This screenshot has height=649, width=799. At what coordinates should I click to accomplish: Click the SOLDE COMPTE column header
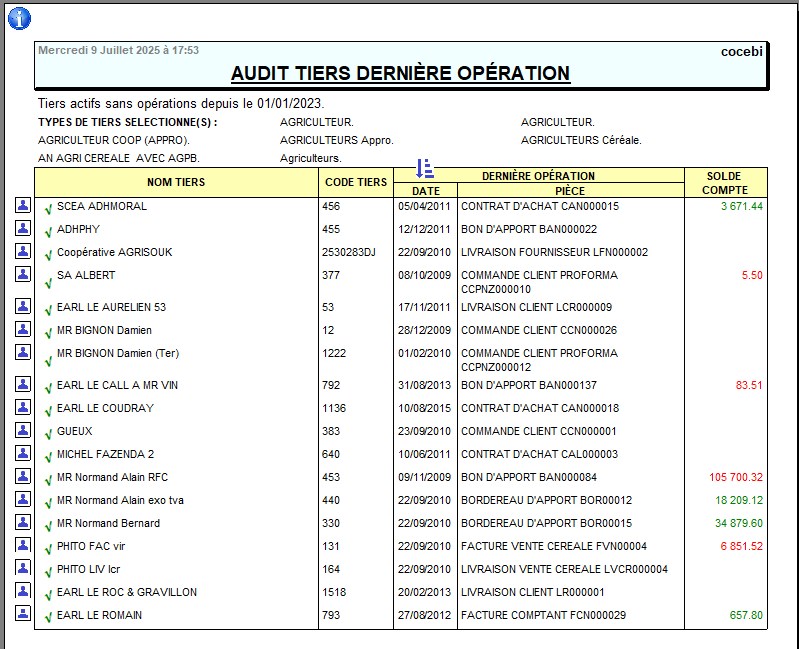pos(725,182)
